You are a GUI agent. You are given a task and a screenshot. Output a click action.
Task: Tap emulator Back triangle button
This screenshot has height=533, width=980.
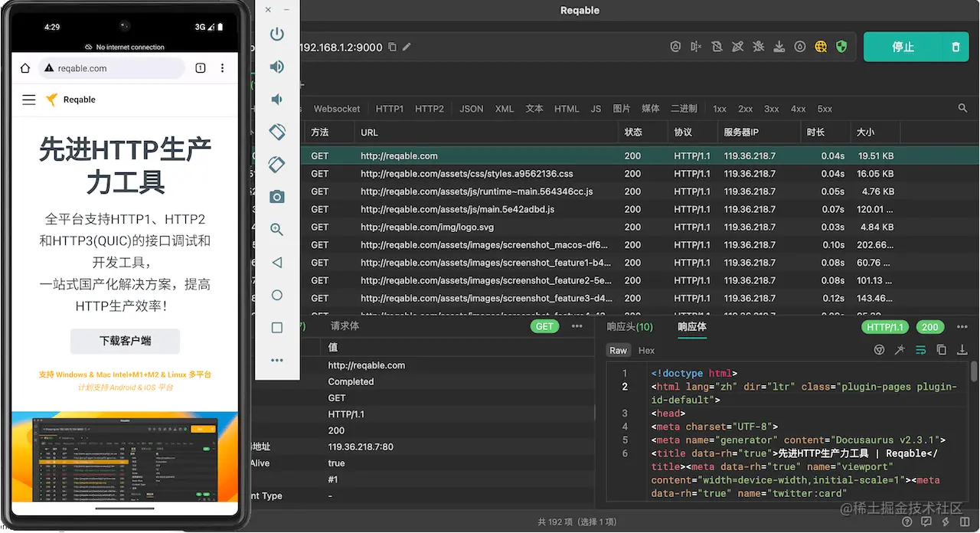(x=277, y=262)
